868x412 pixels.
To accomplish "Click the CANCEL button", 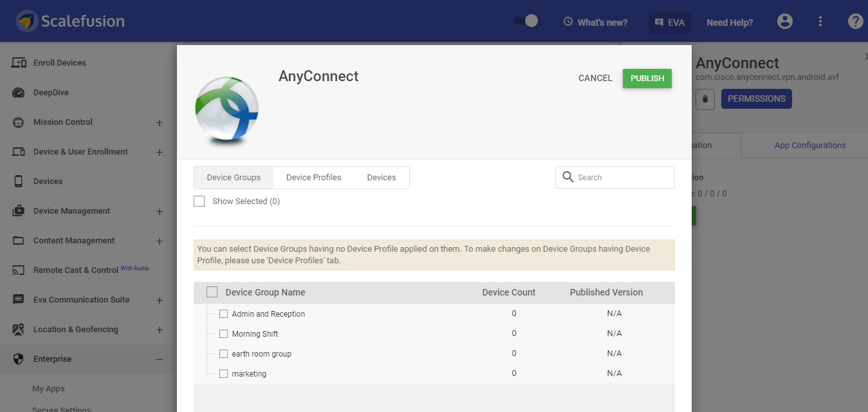I will [595, 79].
